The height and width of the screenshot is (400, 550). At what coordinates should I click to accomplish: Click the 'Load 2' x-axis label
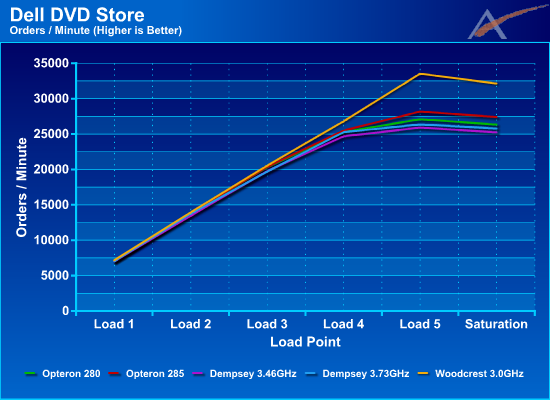click(190, 324)
